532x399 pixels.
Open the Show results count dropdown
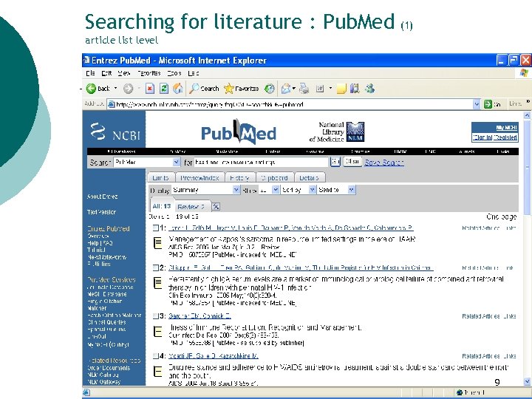click(x=276, y=190)
